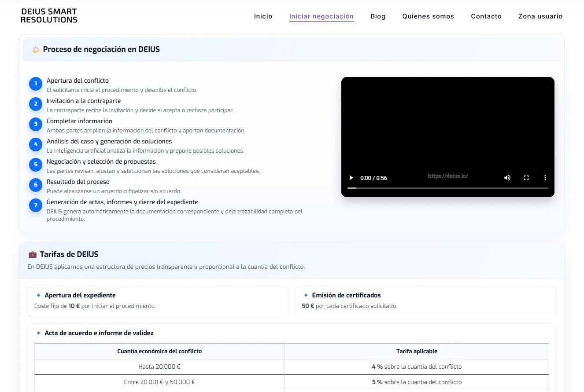The image size is (584, 392).
Task: Play the DEIUS video
Action: point(351,178)
